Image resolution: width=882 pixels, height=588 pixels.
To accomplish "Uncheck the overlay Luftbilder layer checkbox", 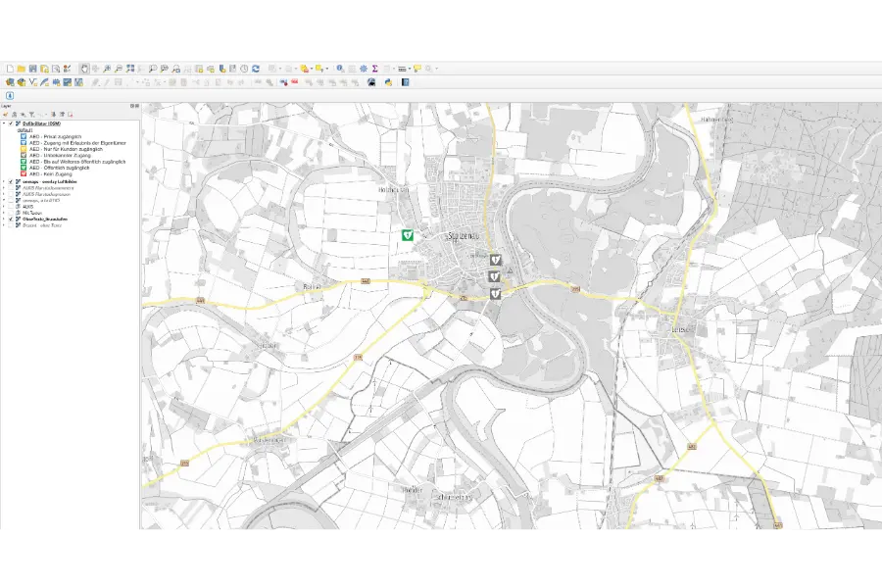I will [11, 181].
